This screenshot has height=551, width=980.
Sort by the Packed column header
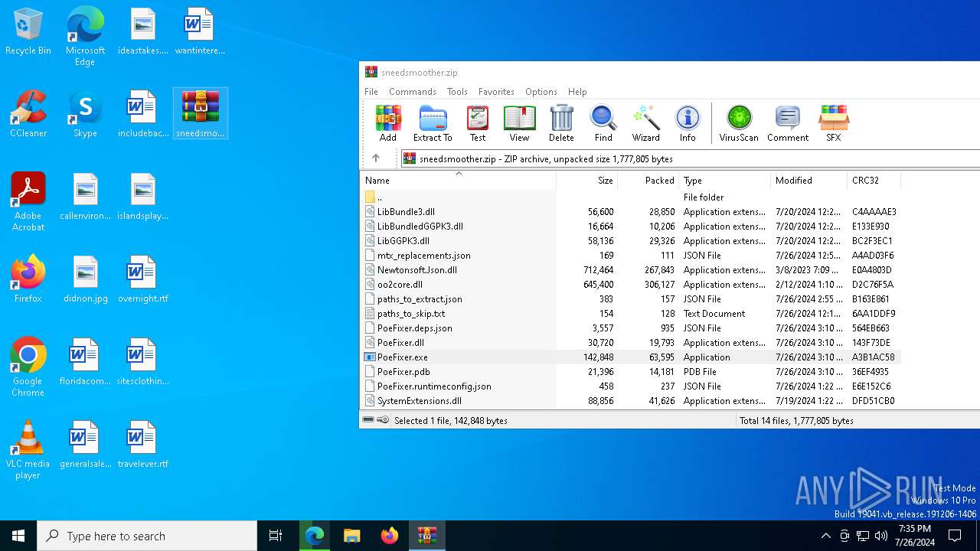[648, 181]
